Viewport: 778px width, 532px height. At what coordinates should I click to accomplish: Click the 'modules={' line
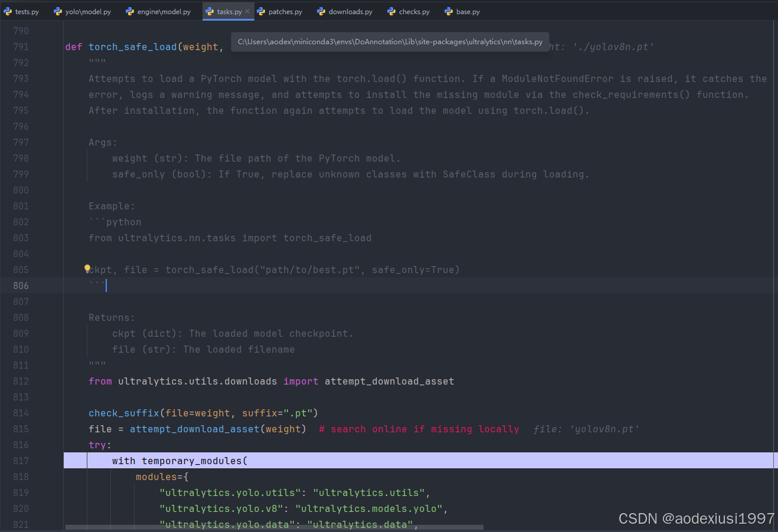162,477
